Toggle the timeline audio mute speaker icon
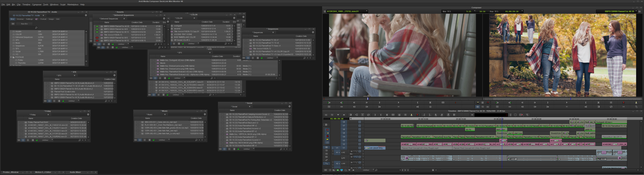 click(x=472, y=115)
